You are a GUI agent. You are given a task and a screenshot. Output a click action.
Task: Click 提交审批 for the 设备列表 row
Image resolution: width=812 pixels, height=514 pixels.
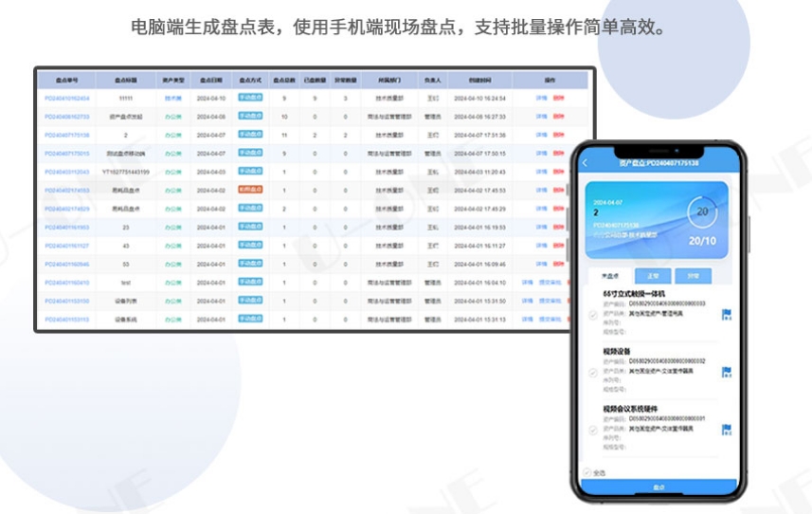click(550, 301)
